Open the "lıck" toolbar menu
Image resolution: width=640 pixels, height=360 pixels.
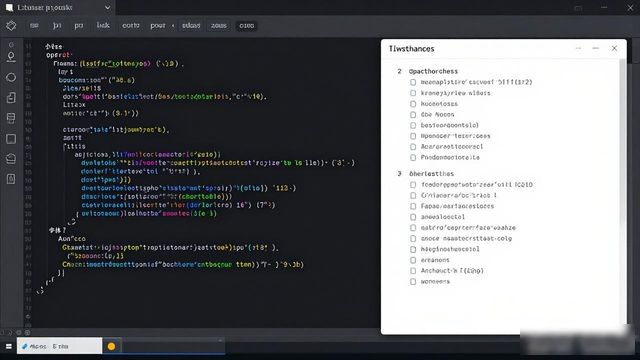[103, 25]
